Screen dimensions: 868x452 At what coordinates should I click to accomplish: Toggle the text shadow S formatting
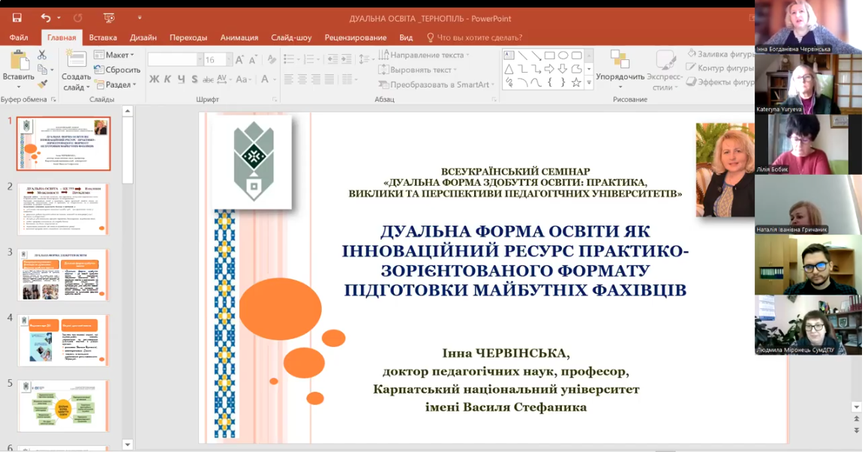pos(195,79)
